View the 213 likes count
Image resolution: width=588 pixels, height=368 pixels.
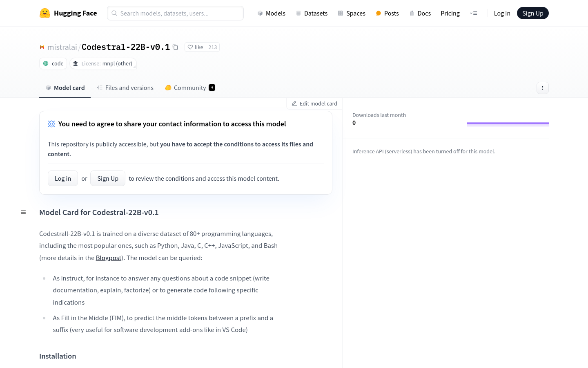[x=213, y=47]
